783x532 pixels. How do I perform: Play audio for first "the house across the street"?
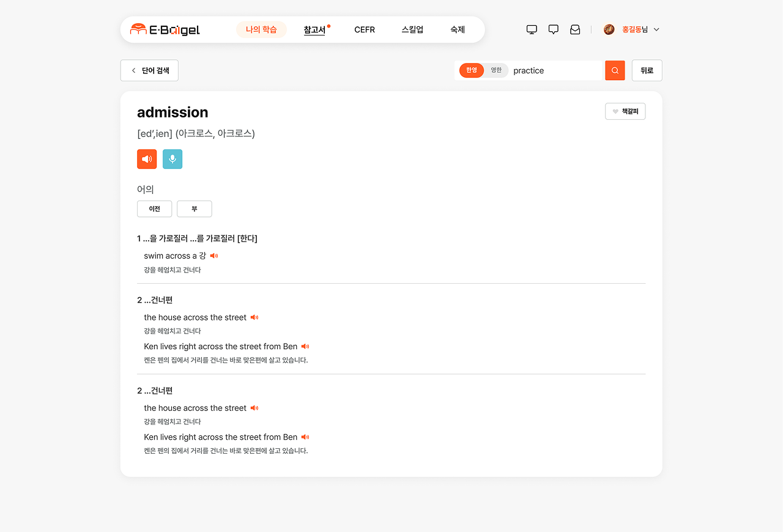254,317
